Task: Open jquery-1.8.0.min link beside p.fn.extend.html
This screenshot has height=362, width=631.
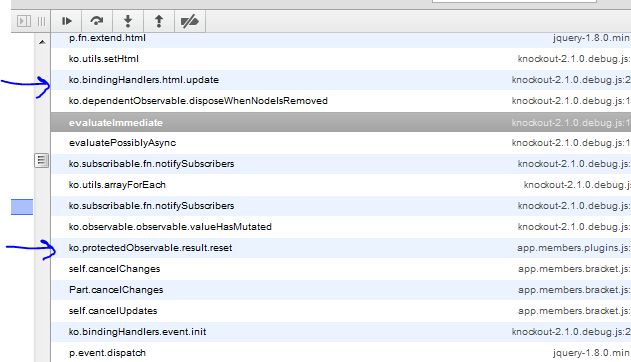Action: [x=592, y=38]
